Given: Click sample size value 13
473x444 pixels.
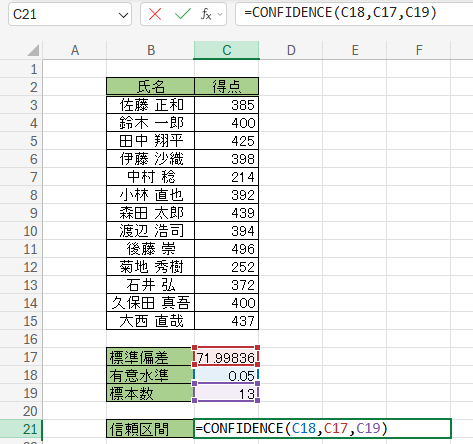Looking at the screenshot, I should tap(226, 393).
